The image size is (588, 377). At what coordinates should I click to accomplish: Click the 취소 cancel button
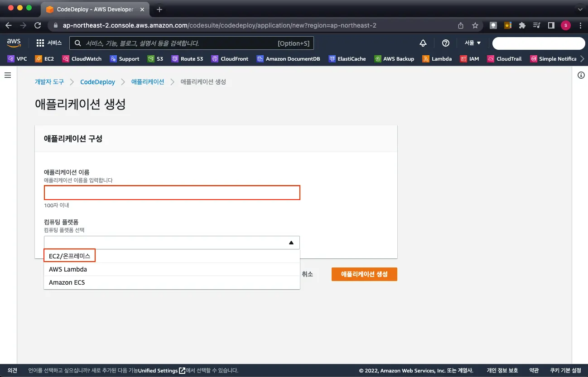click(308, 274)
